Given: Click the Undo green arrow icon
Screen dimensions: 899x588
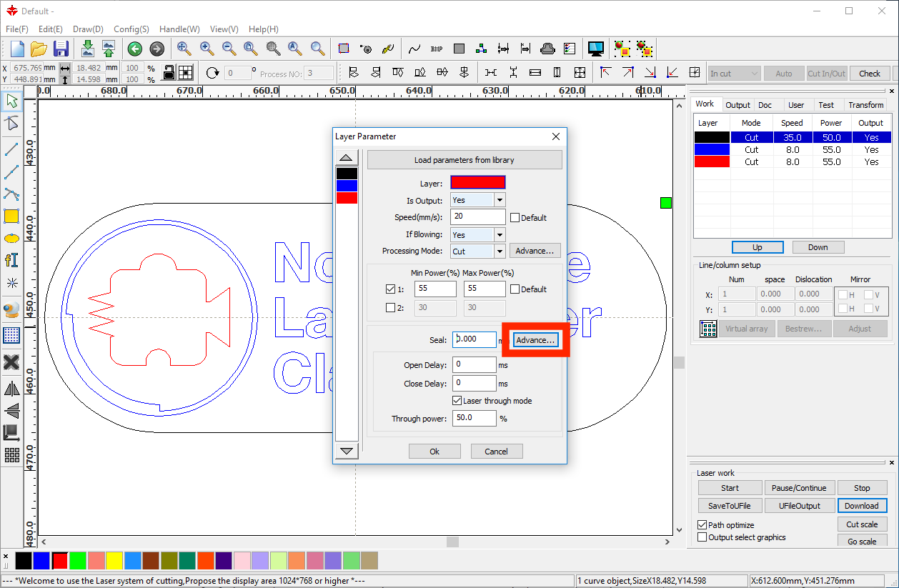Looking at the screenshot, I should pyautogui.click(x=134, y=49).
